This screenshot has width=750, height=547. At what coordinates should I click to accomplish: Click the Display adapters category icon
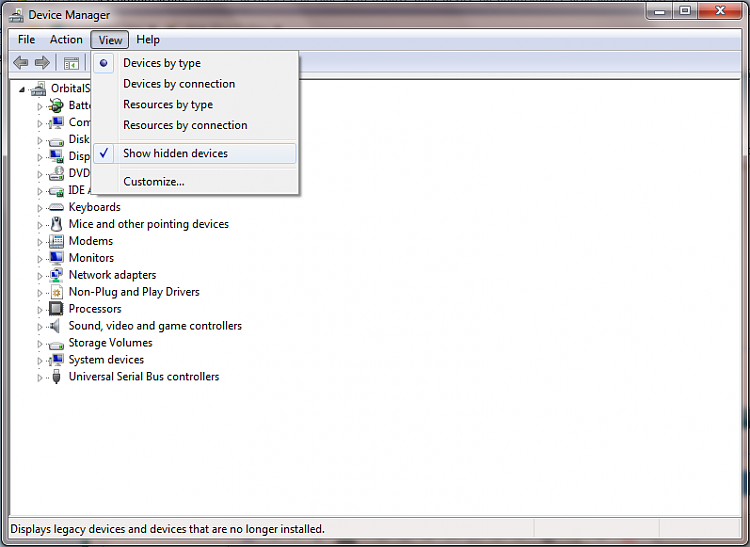pos(56,156)
